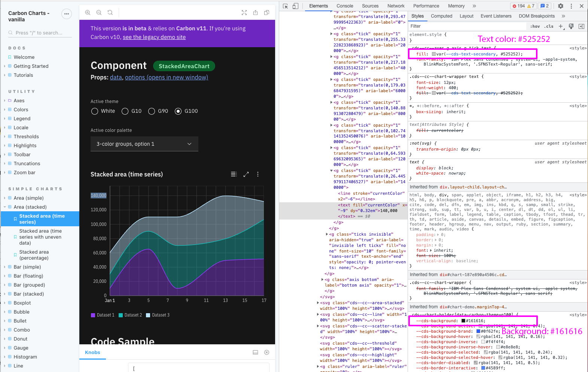Open the legacy demo site link
The width and height of the screenshot is (588, 372).
coord(154,37)
